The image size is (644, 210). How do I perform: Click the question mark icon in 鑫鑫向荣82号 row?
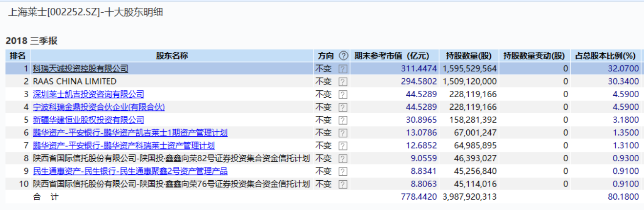click(x=343, y=159)
